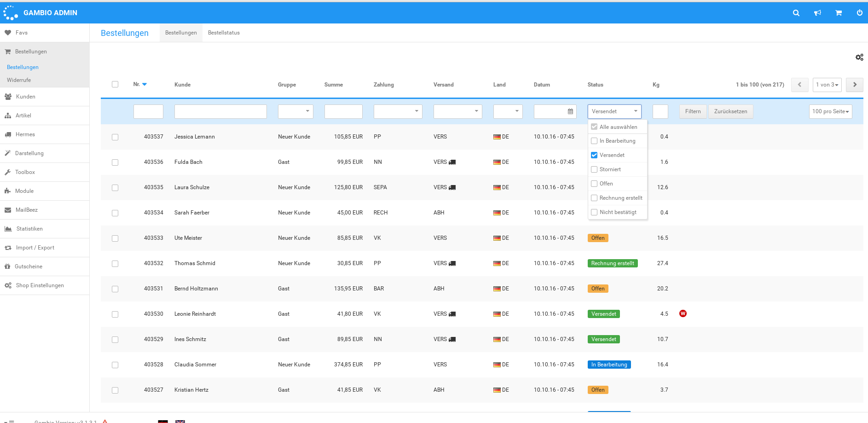868x423 pixels.
Task: Switch to the Bestellstatus tab
Action: click(224, 33)
